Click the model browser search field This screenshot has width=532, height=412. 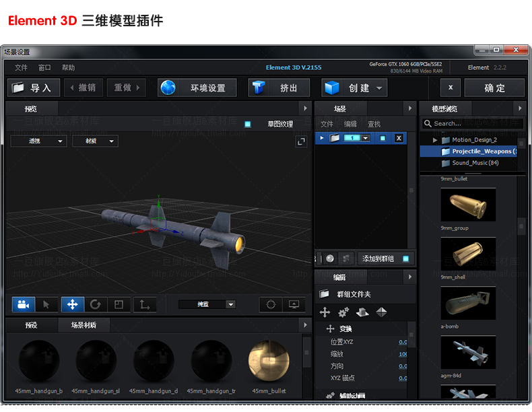pyautogui.click(x=471, y=124)
